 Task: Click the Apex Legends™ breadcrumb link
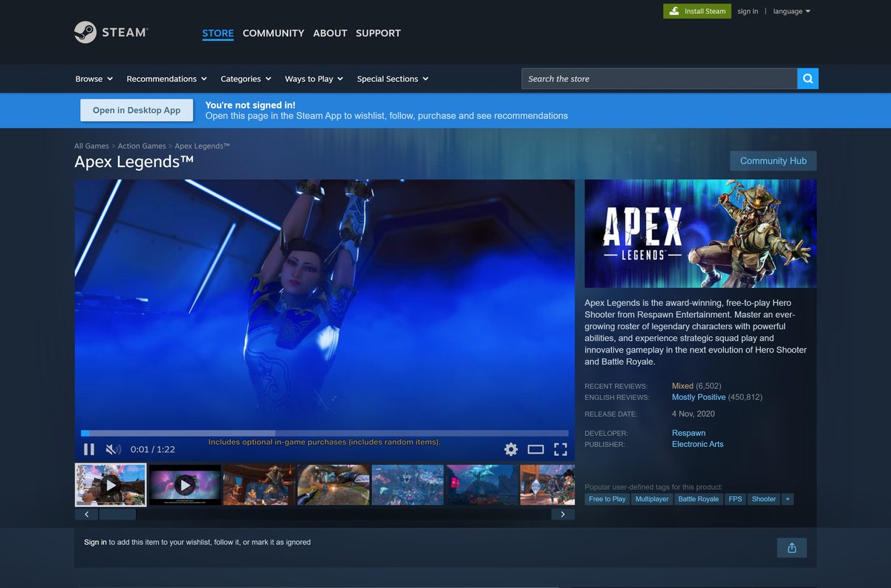pos(202,146)
